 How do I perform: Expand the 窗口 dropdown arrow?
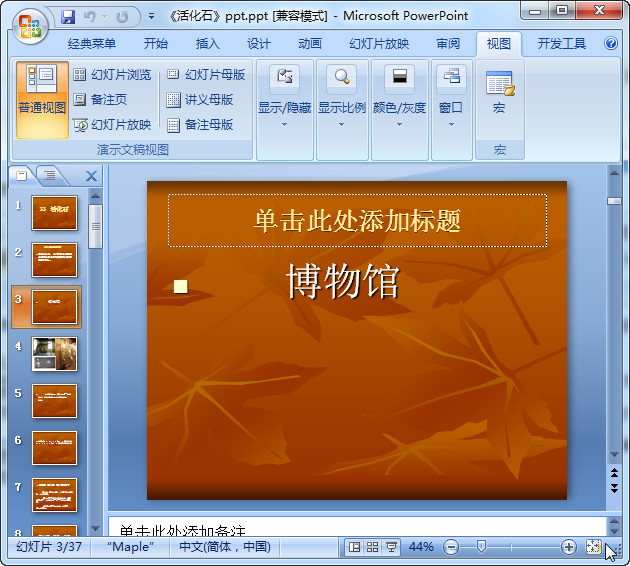click(x=452, y=125)
